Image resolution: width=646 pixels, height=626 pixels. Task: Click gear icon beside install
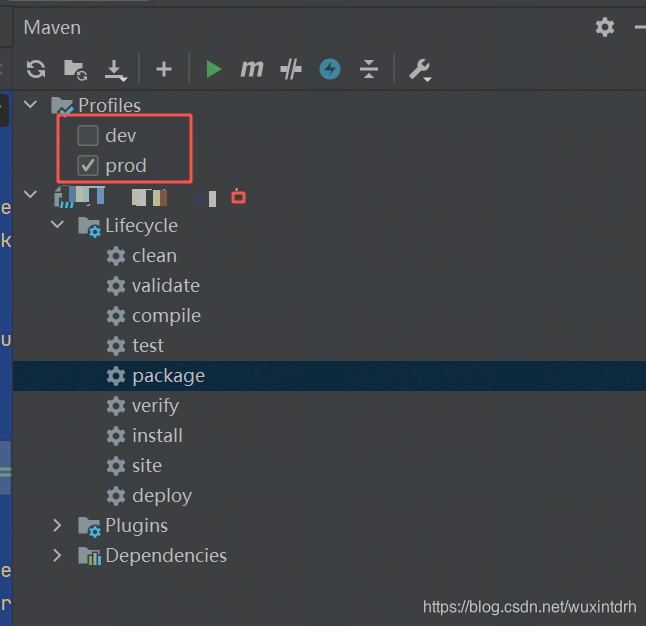[x=116, y=436]
